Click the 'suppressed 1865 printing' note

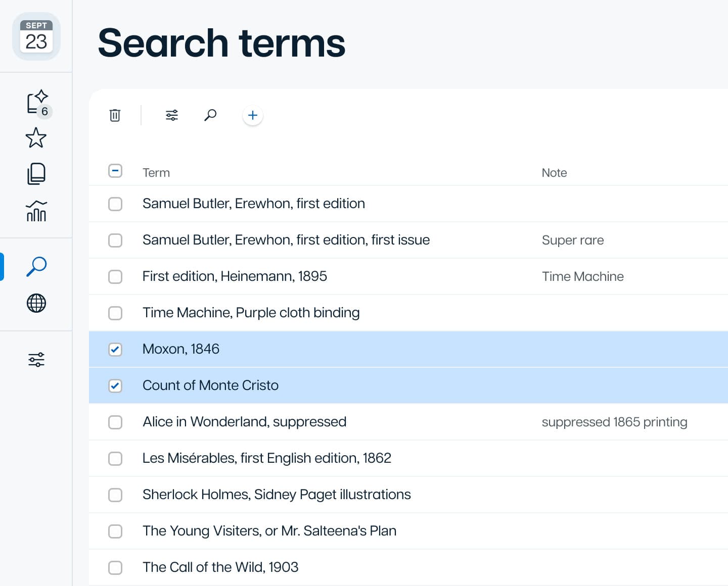[x=615, y=422]
